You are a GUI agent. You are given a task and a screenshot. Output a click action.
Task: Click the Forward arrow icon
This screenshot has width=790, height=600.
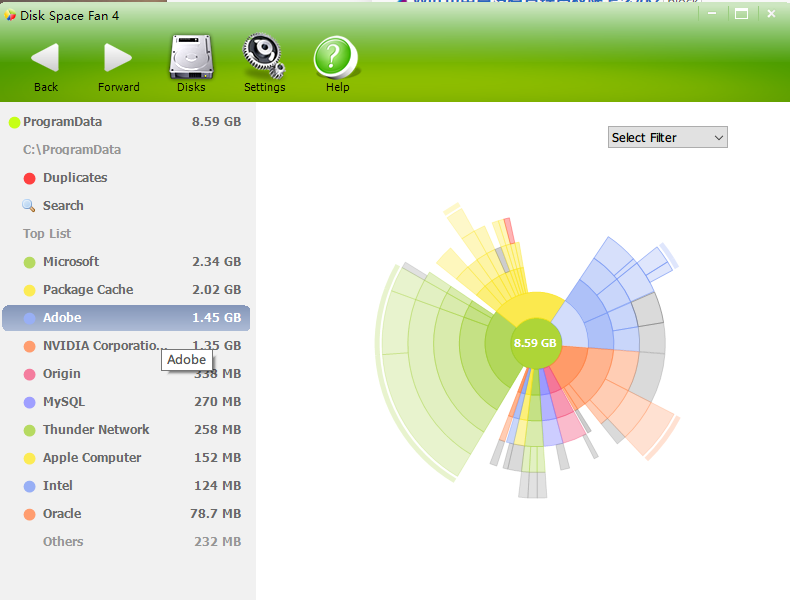(x=118, y=58)
